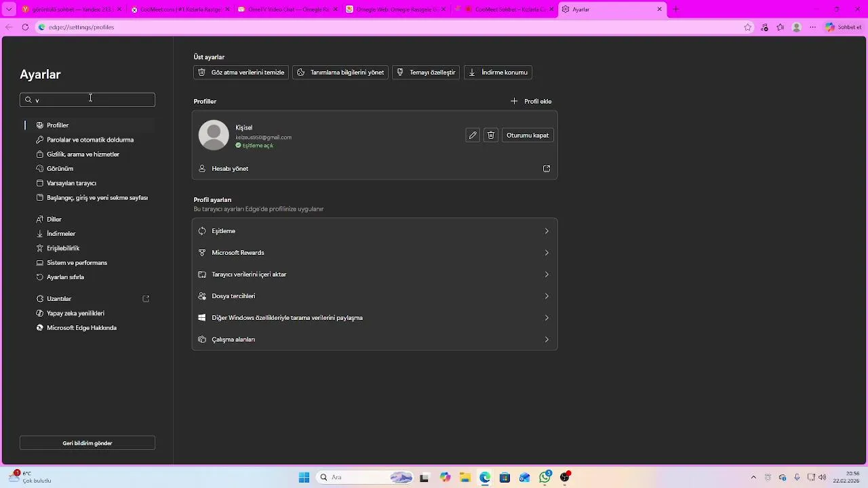Click Tarayıcı verilerini içeri aktar icon
868x488 pixels.
tap(202, 274)
